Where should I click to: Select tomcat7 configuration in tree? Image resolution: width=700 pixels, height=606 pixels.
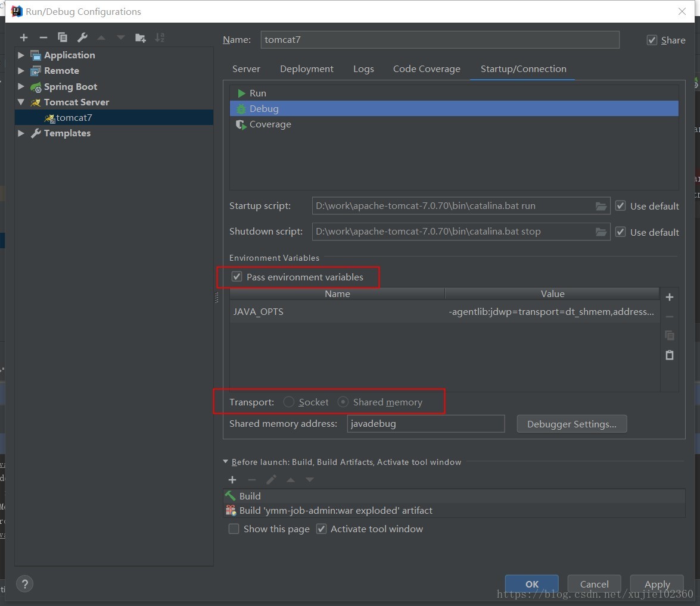click(x=114, y=117)
